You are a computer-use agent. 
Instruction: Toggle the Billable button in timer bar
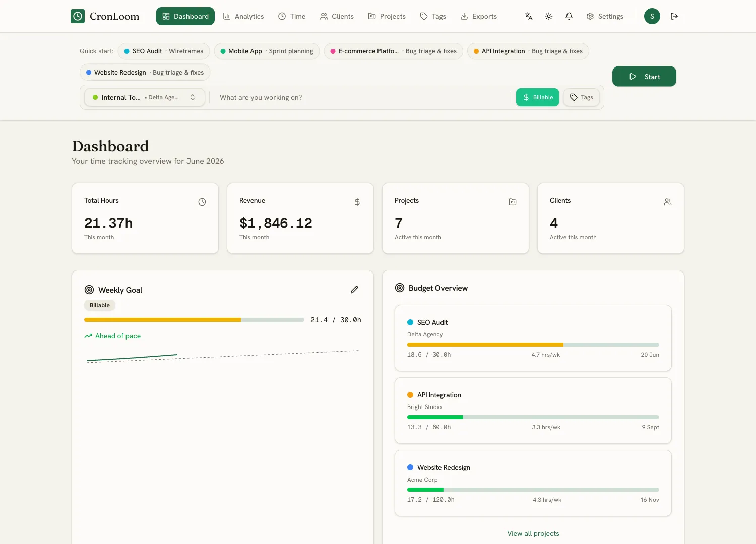[538, 97]
